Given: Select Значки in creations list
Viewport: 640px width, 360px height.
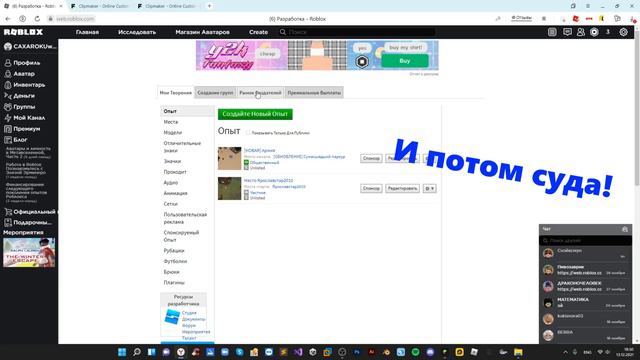Looking at the screenshot, I should tap(172, 161).
